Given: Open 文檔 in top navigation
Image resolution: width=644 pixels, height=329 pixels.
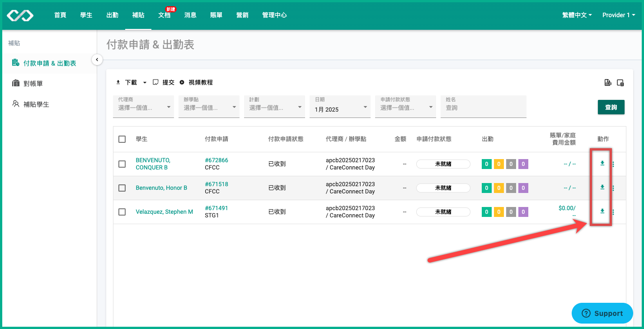Looking at the screenshot, I should 165,15.
